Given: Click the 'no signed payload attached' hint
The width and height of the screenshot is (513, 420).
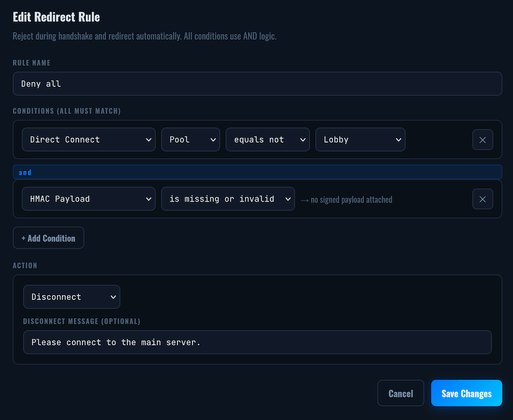Looking at the screenshot, I should click(346, 200).
